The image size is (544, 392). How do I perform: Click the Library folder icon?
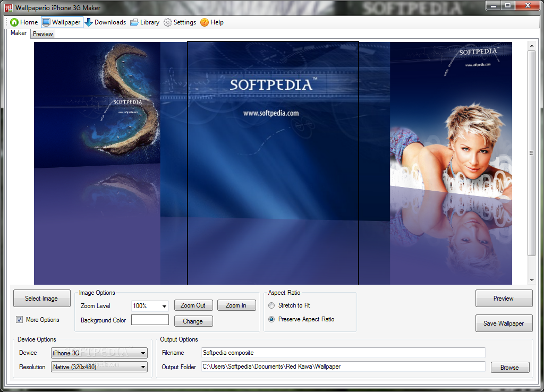134,22
